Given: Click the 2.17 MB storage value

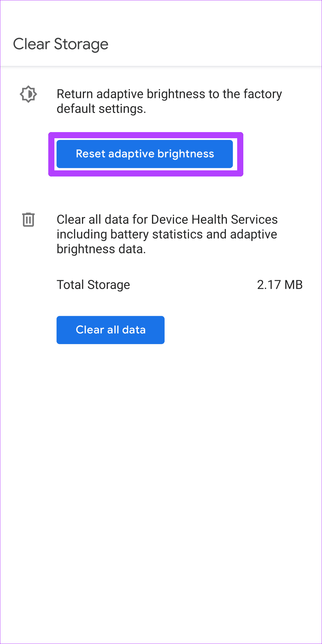Looking at the screenshot, I should pos(280,285).
